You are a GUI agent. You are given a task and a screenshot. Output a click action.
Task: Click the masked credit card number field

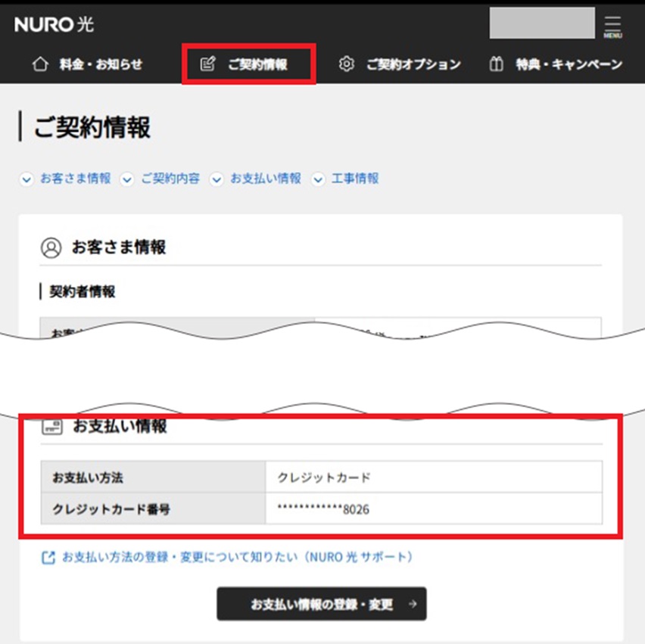point(324,509)
